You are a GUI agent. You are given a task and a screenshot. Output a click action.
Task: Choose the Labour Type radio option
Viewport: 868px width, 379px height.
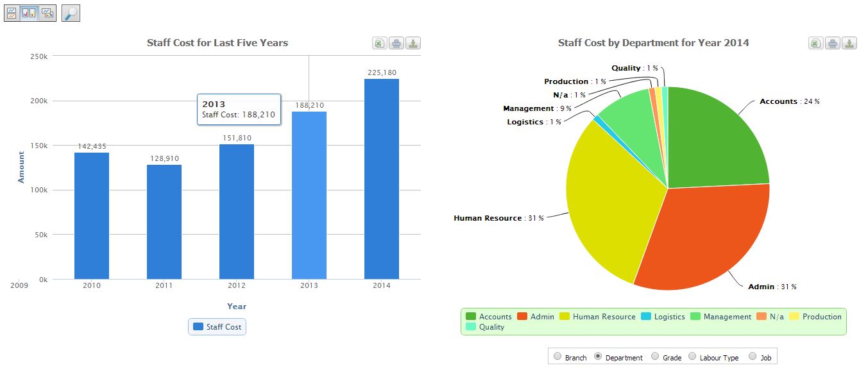pos(692,357)
